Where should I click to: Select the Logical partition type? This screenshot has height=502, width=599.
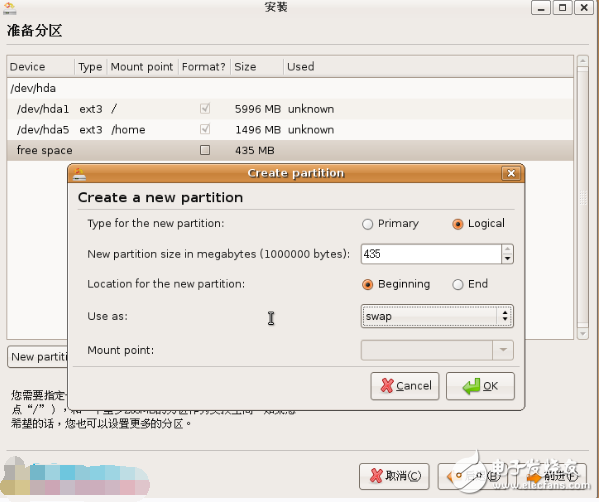pos(457,224)
